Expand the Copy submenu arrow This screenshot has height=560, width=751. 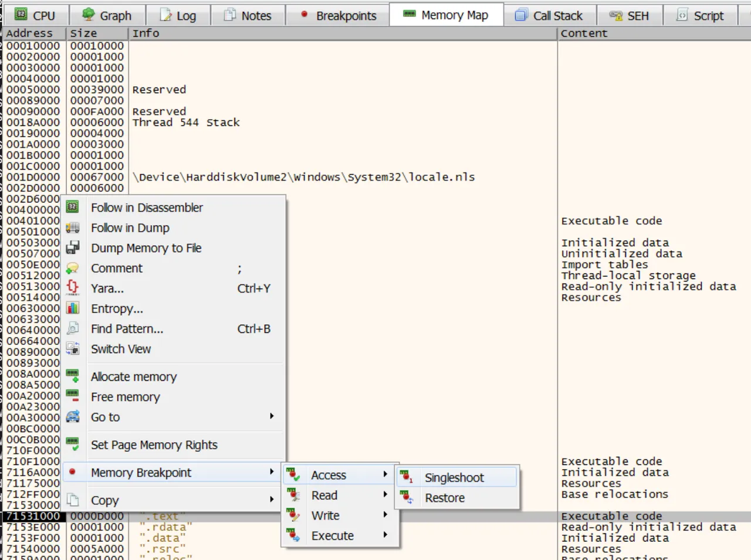[x=272, y=500]
